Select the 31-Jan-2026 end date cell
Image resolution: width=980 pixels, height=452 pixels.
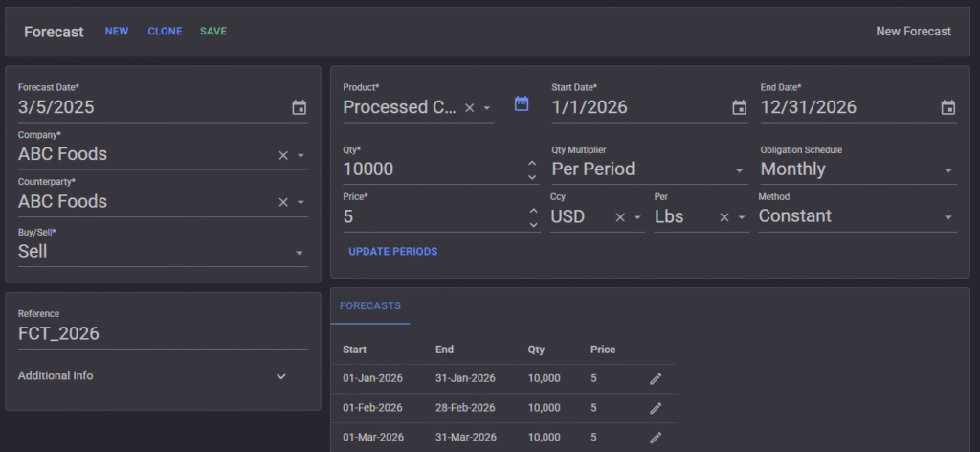coord(466,378)
